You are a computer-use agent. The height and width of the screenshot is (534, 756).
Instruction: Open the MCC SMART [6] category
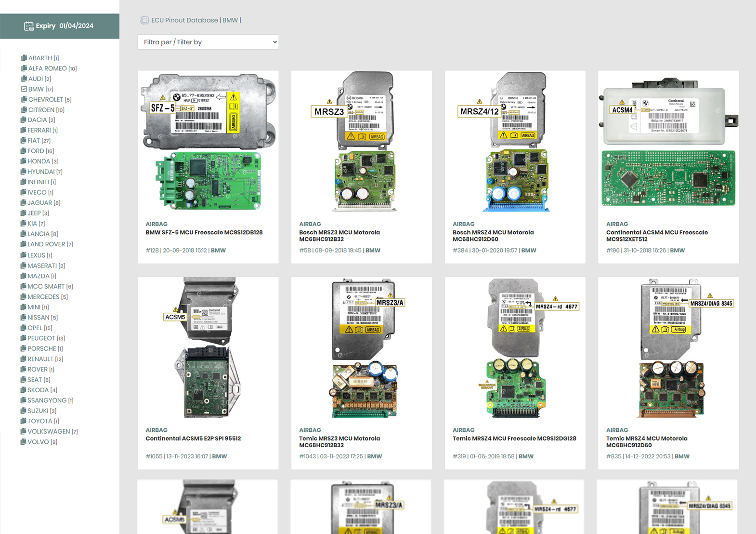[47, 286]
